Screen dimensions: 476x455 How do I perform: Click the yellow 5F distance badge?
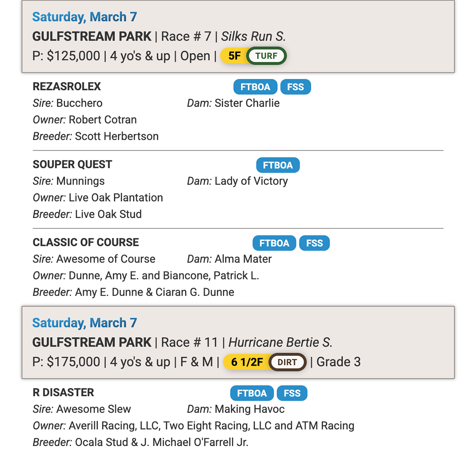pyautogui.click(x=234, y=56)
